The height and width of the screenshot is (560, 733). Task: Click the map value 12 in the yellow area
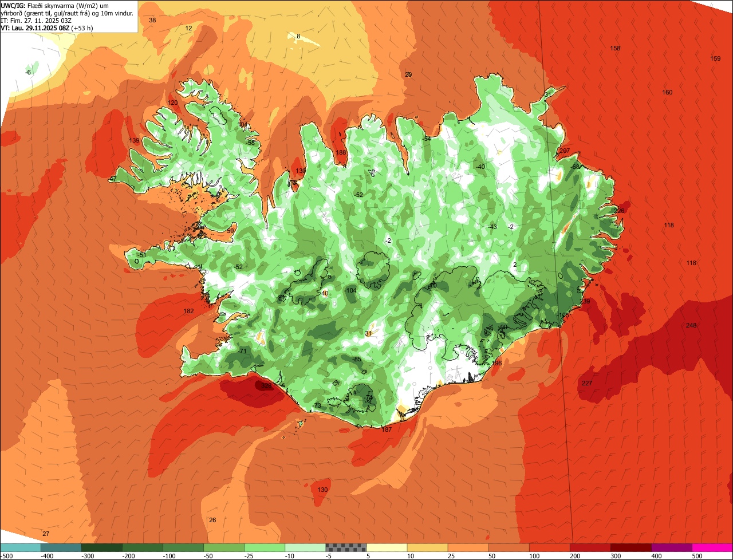(189, 27)
